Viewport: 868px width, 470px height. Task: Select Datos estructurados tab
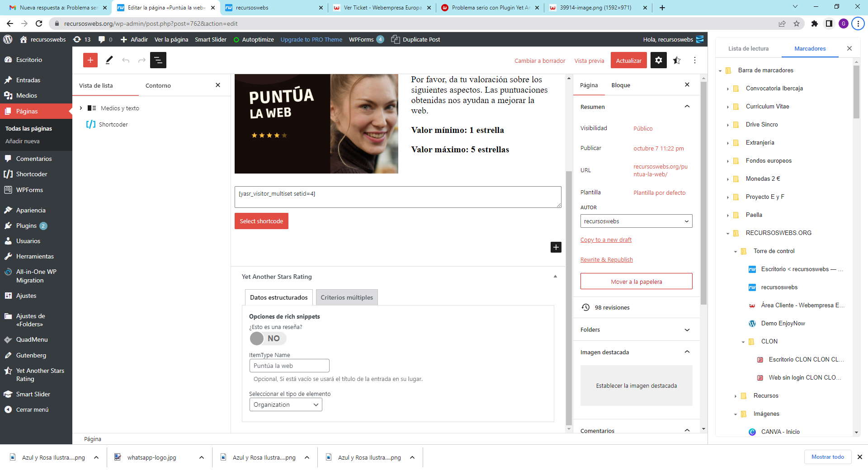[278, 297]
